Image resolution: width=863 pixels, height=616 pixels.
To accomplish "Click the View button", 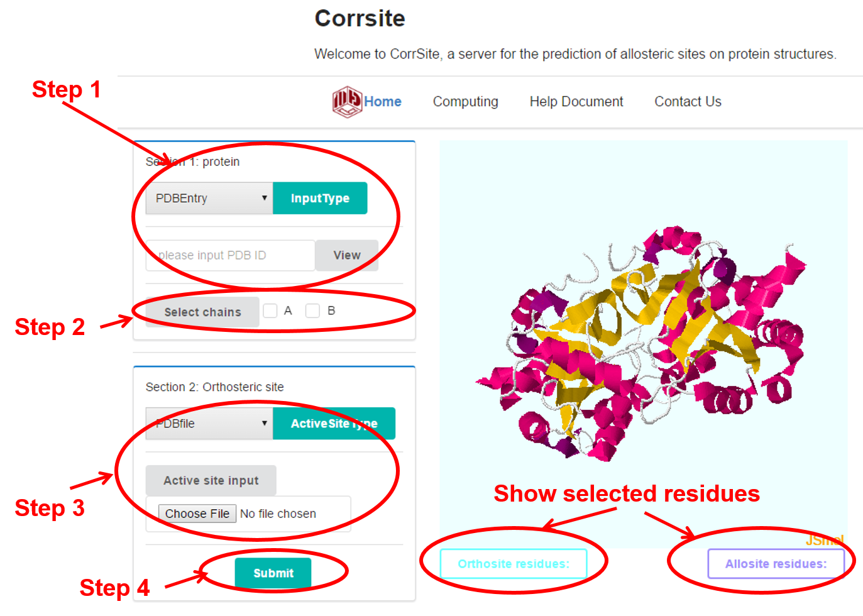I will (x=347, y=255).
